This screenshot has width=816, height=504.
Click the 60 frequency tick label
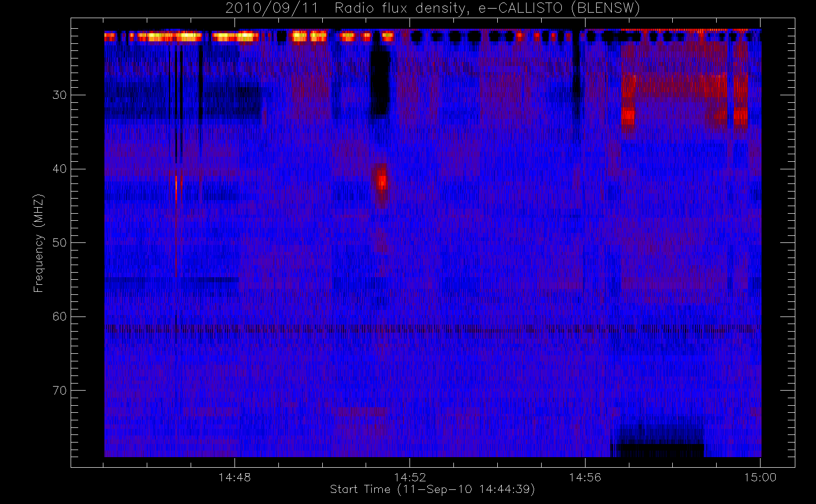pyautogui.click(x=60, y=317)
